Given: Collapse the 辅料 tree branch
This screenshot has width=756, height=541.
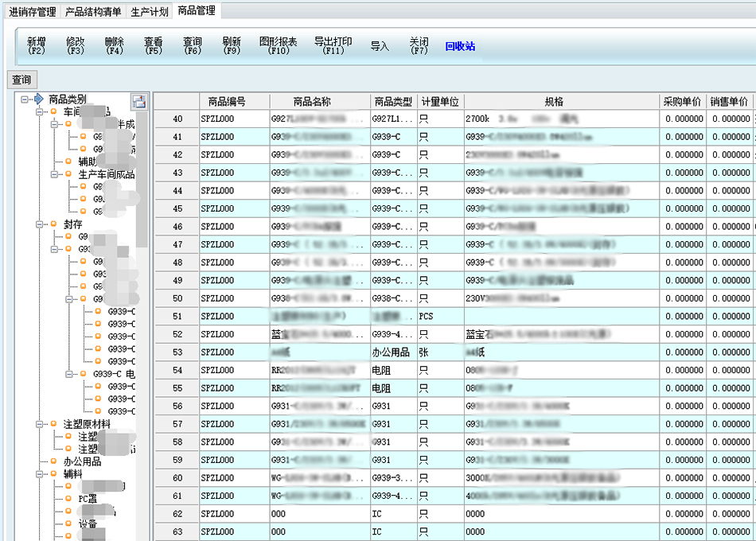Looking at the screenshot, I should 40,473.
